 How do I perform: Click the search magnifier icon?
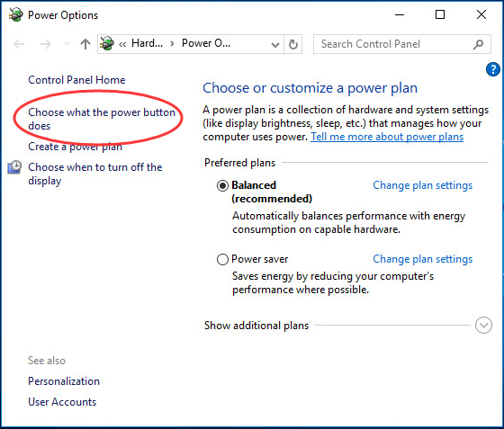(478, 44)
